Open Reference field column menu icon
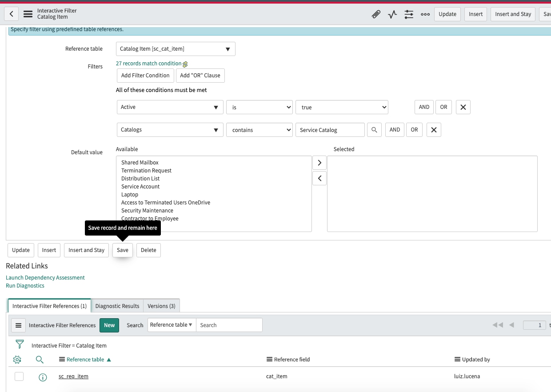This screenshot has width=551, height=392. (269, 360)
